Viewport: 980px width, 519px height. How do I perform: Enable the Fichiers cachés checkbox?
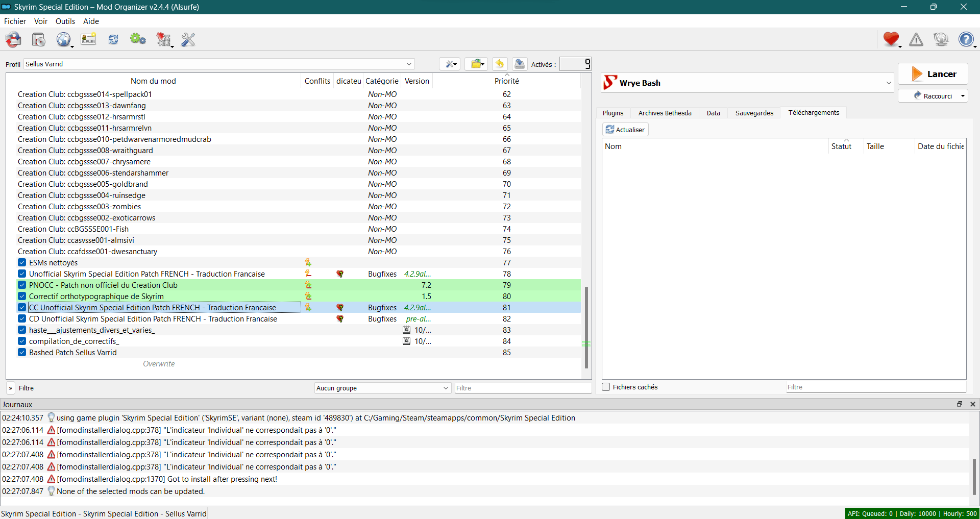606,387
